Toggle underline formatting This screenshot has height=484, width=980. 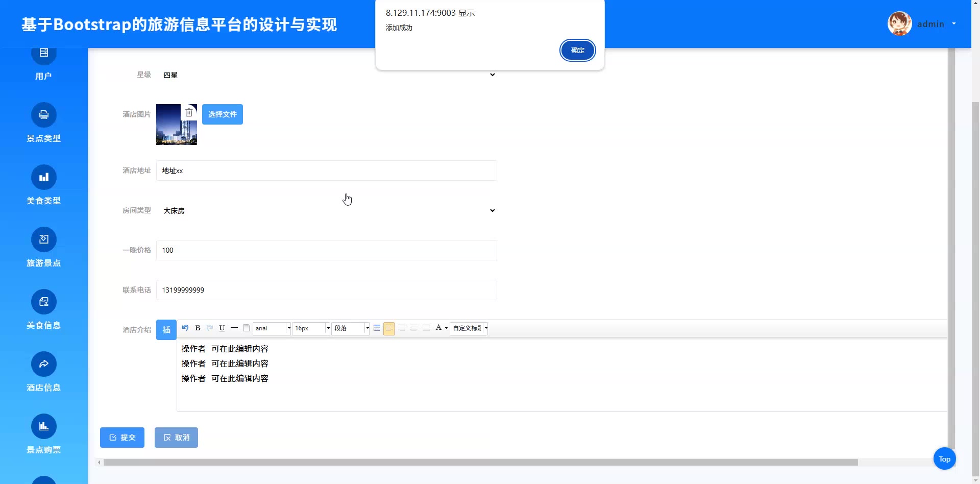(x=222, y=328)
